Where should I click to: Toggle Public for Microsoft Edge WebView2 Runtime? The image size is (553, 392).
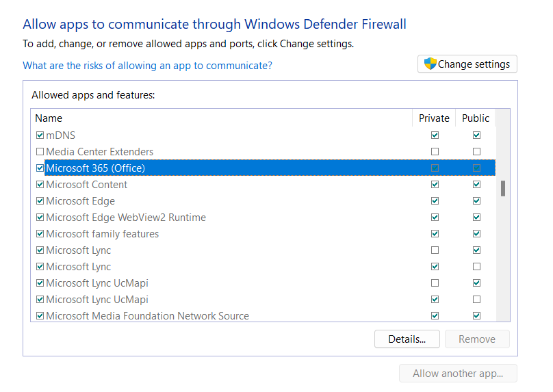476,217
